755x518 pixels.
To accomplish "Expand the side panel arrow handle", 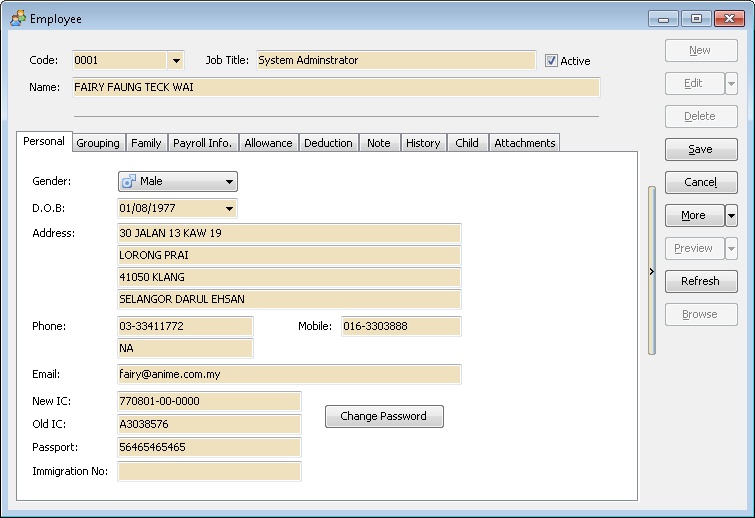I will coord(651,271).
